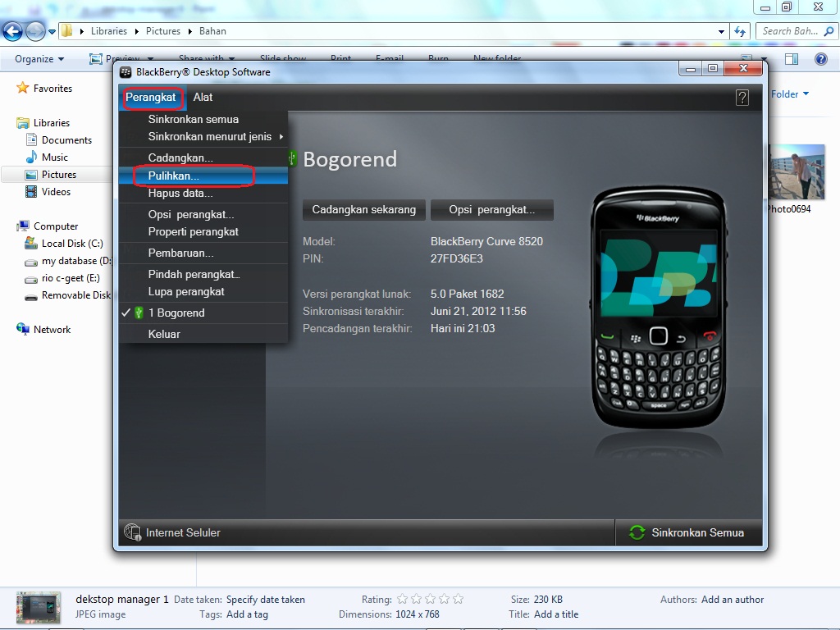This screenshot has width=840, height=630.
Task: Open the Organize dropdown
Action: coord(37,59)
